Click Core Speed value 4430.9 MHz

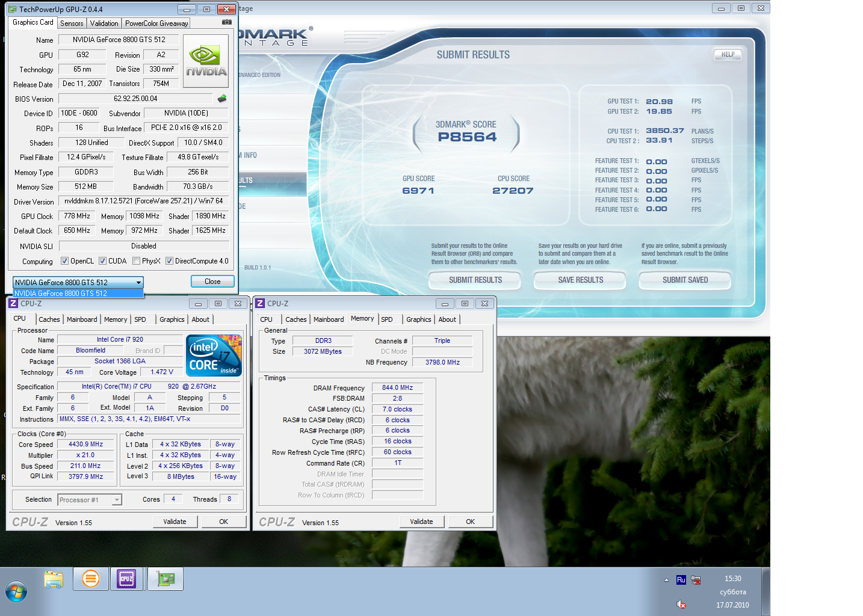[86, 444]
